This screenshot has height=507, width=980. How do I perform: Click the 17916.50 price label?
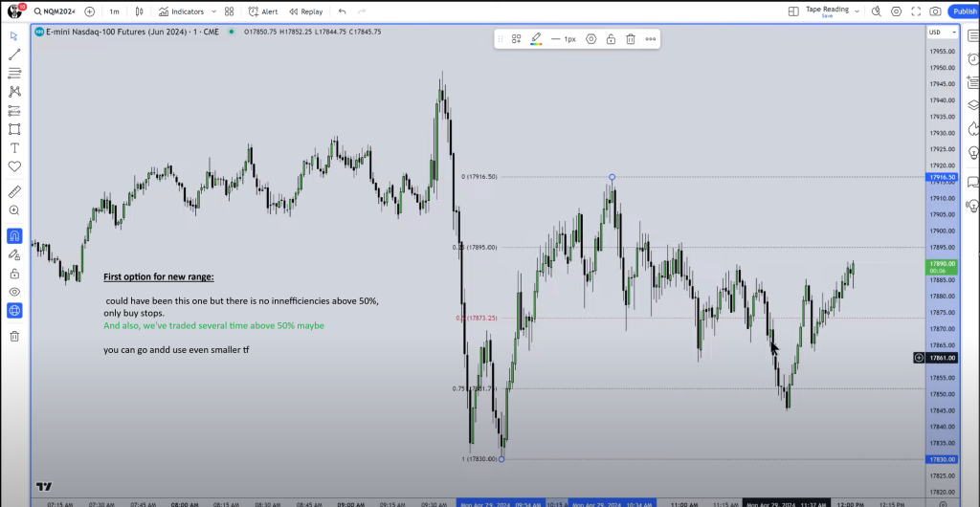[x=943, y=177]
